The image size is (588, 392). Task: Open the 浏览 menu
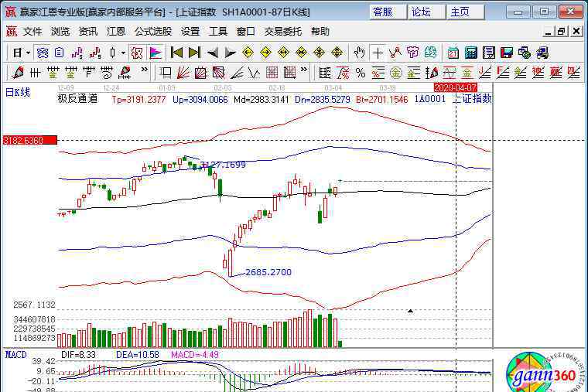click(60, 32)
